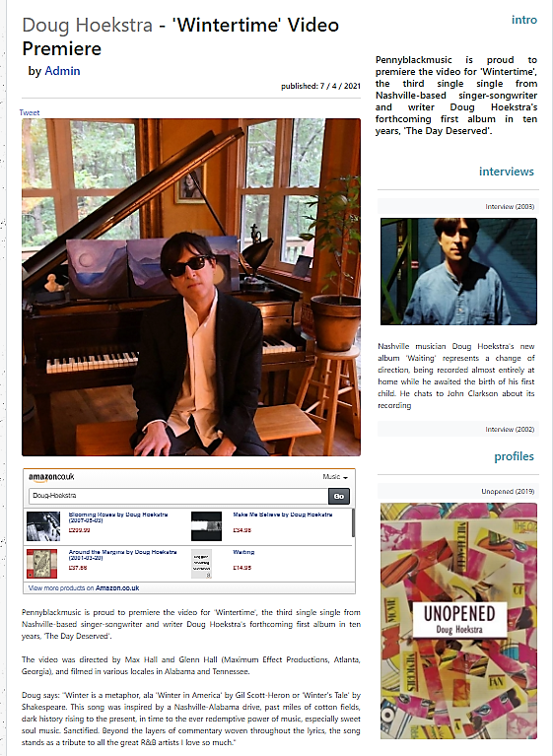Image resolution: width=553 pixels, height=756 pixels.
Task: Open the Admin author link
Action: click(62, 71)
